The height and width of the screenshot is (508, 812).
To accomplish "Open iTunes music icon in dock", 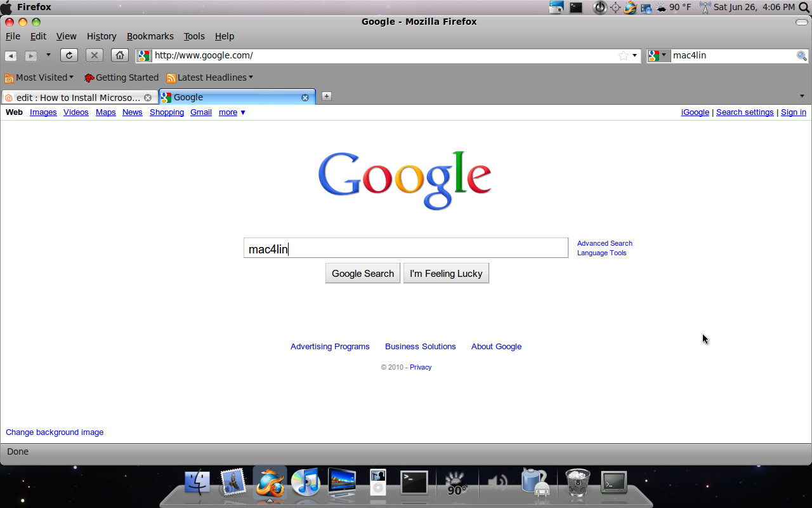I will click(306, 483).
